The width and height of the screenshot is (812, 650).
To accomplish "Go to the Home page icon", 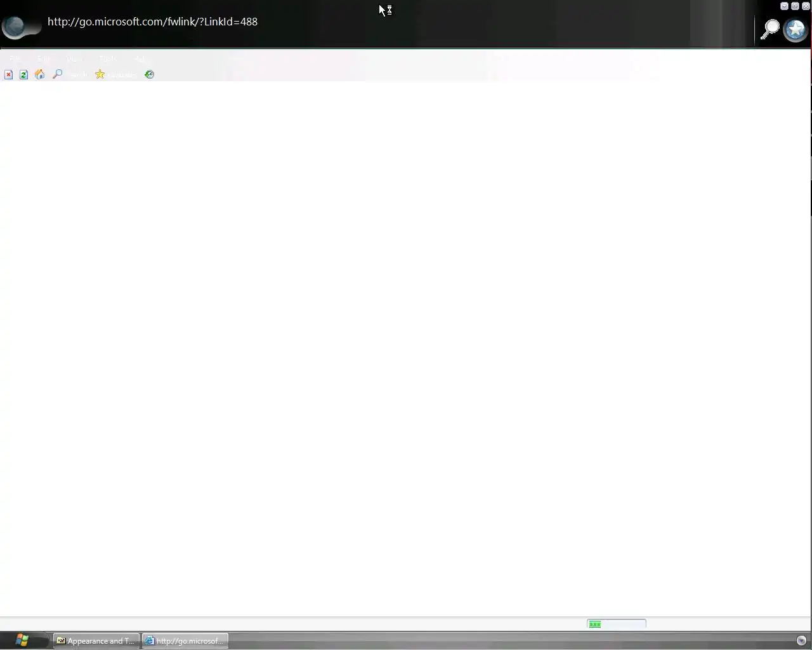I will [x=40, y=74].
